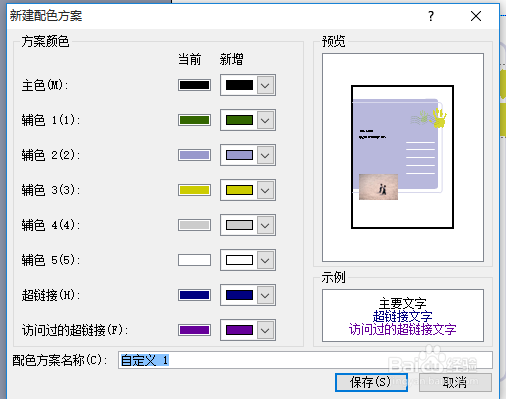Click the 新增 column header
The width and height of the screenshot is (506, 399).
click(231, 59)
